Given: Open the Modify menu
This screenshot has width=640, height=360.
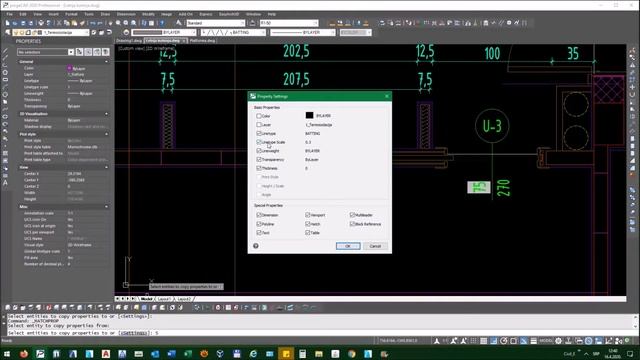Looking at the screenshot, I should click(148, 14).
